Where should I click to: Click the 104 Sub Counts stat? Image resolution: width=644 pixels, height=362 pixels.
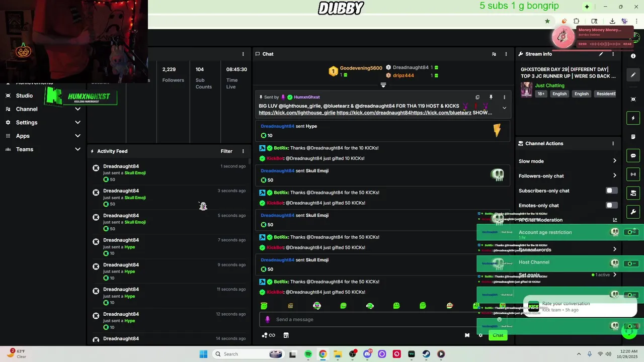(x=203, y=78)
